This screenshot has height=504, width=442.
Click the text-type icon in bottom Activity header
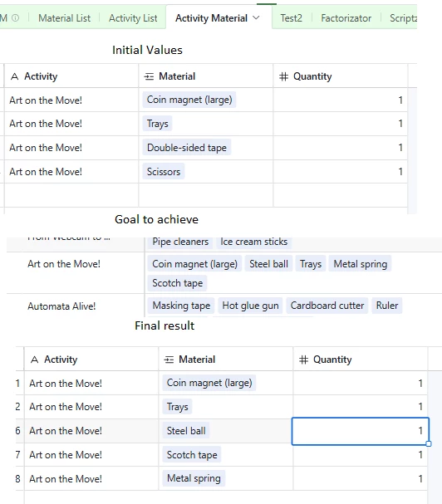[x=34, y=360]
